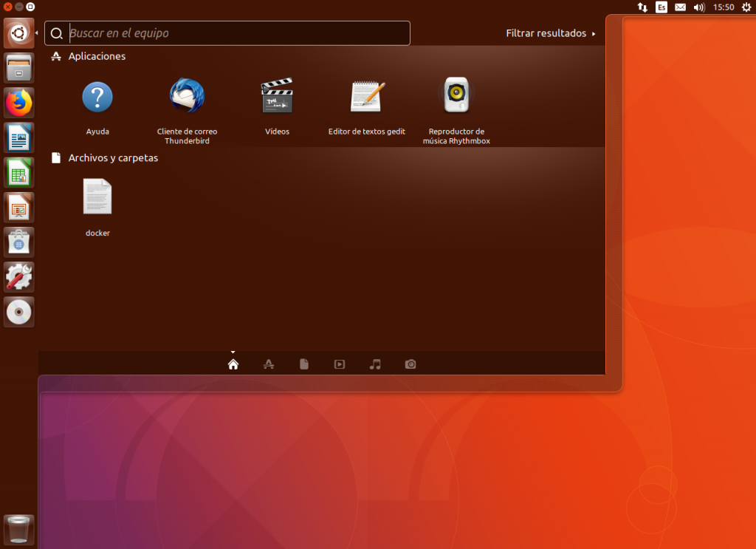Switch to Applications lens
756x549 pixels.
pyautogui.click(x=269, y=364)
